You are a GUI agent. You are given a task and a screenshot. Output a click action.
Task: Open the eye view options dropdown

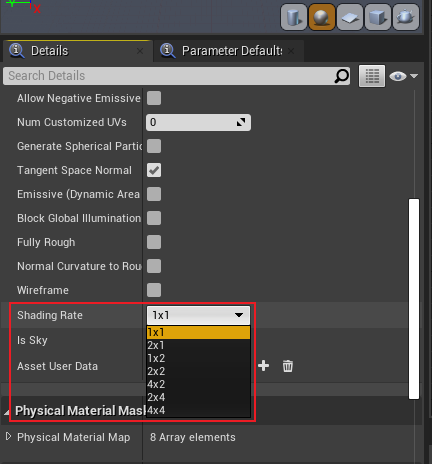[403, 76]
